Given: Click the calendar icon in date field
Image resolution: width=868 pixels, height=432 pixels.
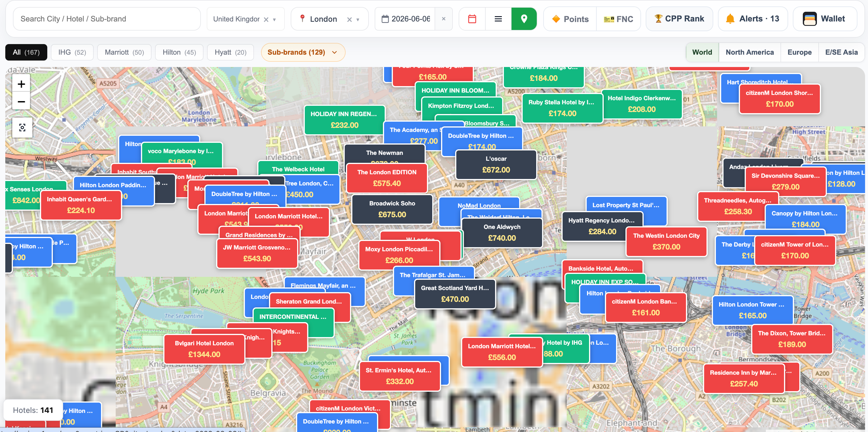Looking at the screenshot, I should coord(385,19).
